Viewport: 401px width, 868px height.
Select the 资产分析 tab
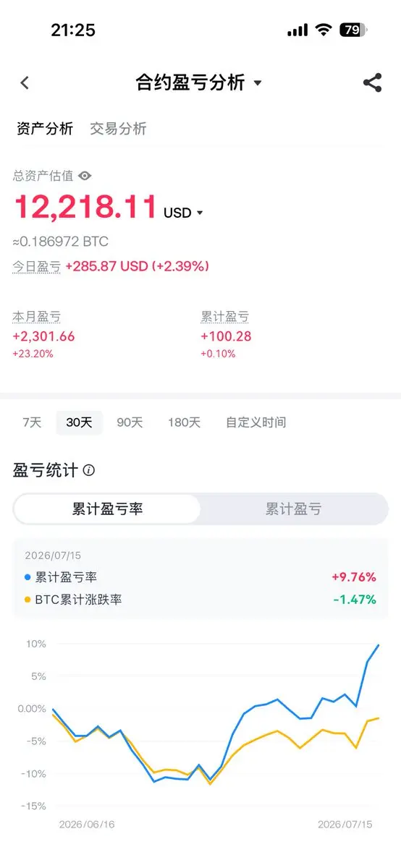(x=45, y=129)
